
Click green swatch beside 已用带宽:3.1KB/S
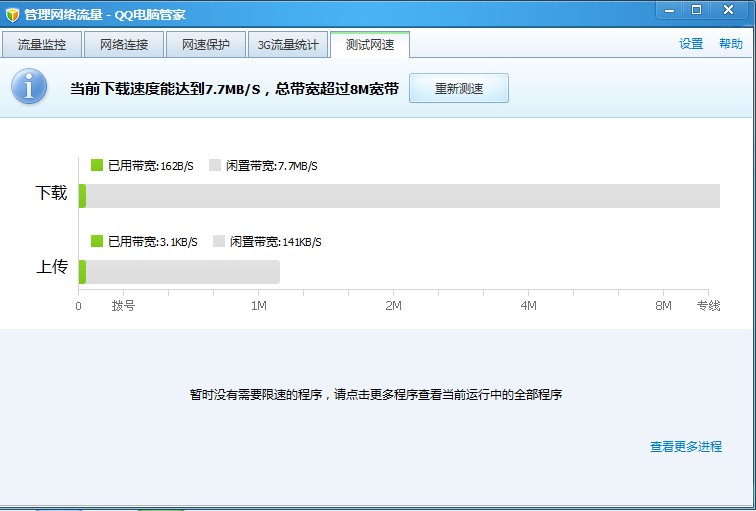97,241
